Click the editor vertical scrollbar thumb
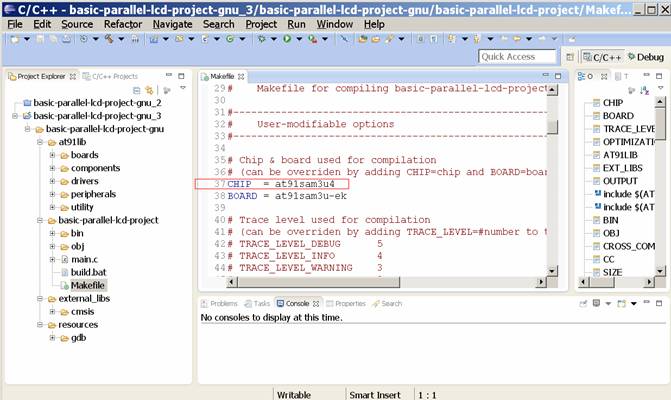The image size is (671, 400). [552, 127]
